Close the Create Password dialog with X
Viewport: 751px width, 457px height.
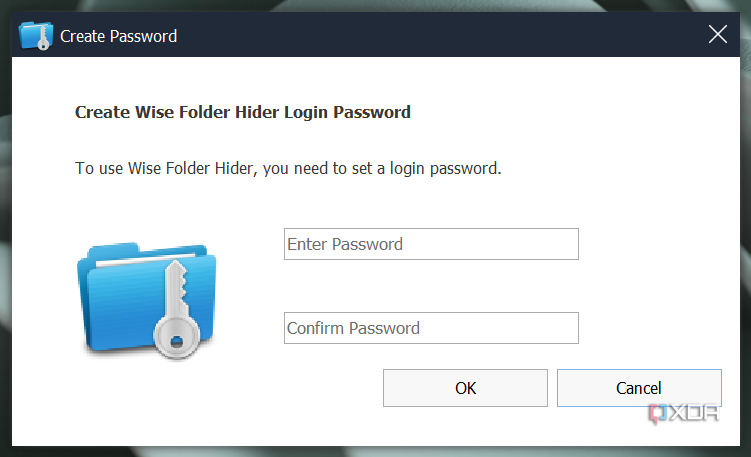click(717, 35)
